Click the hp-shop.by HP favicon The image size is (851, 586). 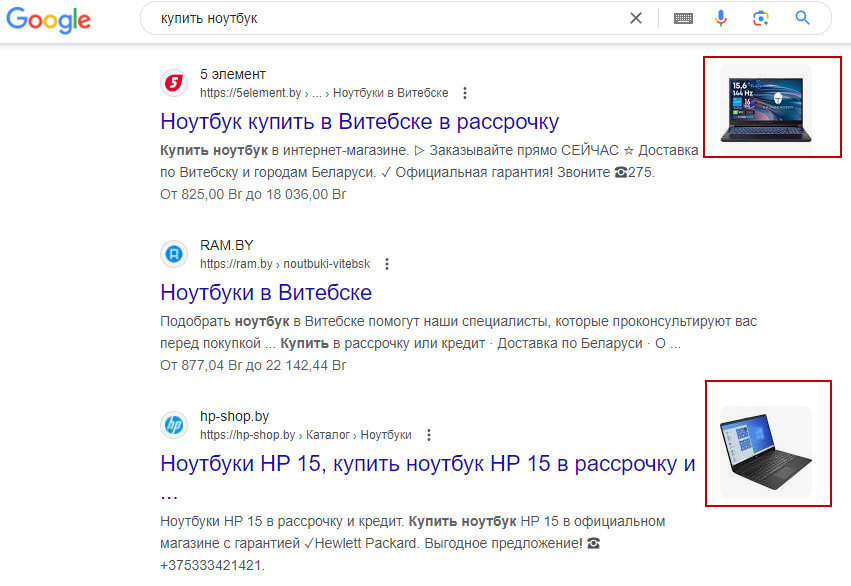[x=174, y=425]
